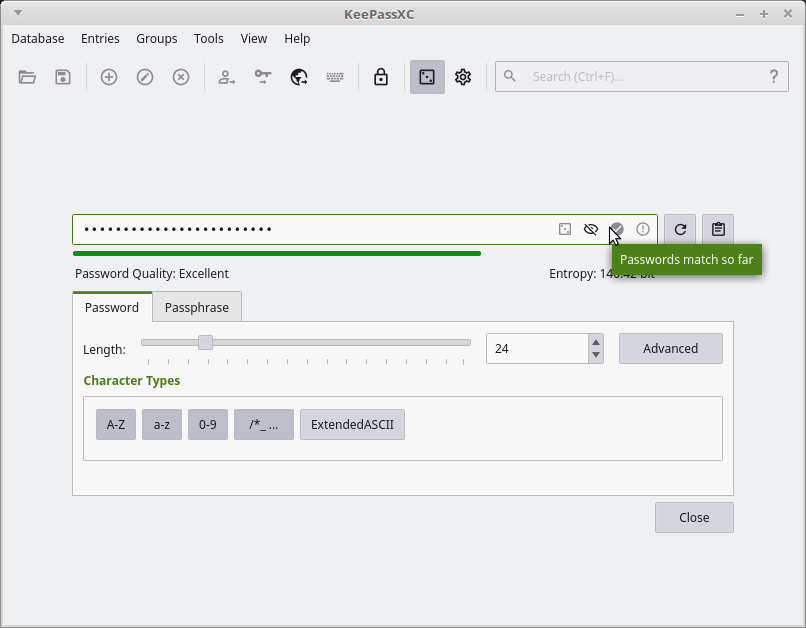Create a new entry

point(108,76)
